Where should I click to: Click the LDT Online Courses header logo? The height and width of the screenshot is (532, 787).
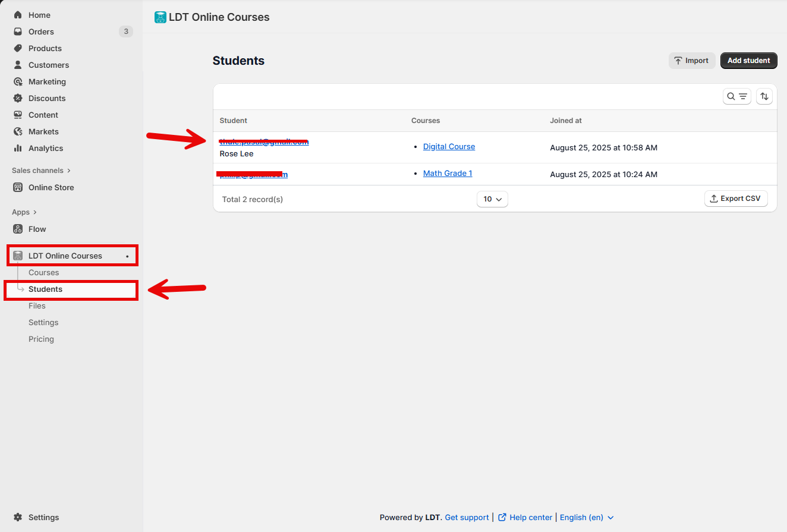[x=160, y=17]
